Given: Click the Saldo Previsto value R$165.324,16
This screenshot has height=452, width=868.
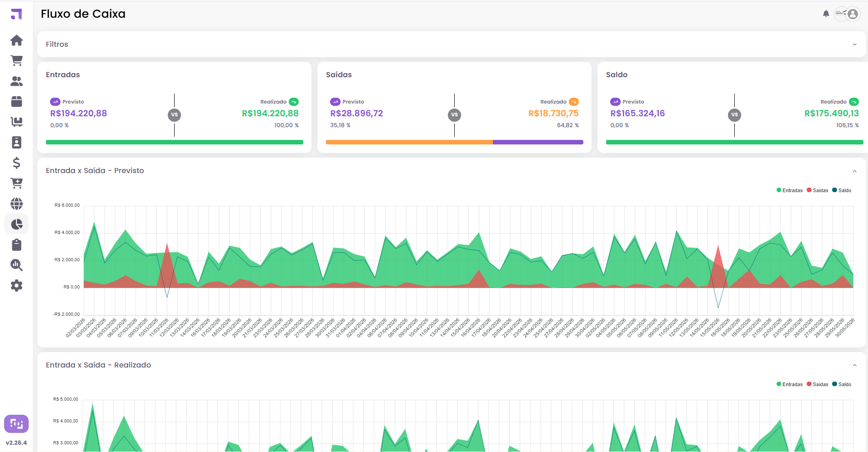Looking at the screenshot, I should 637,113.
